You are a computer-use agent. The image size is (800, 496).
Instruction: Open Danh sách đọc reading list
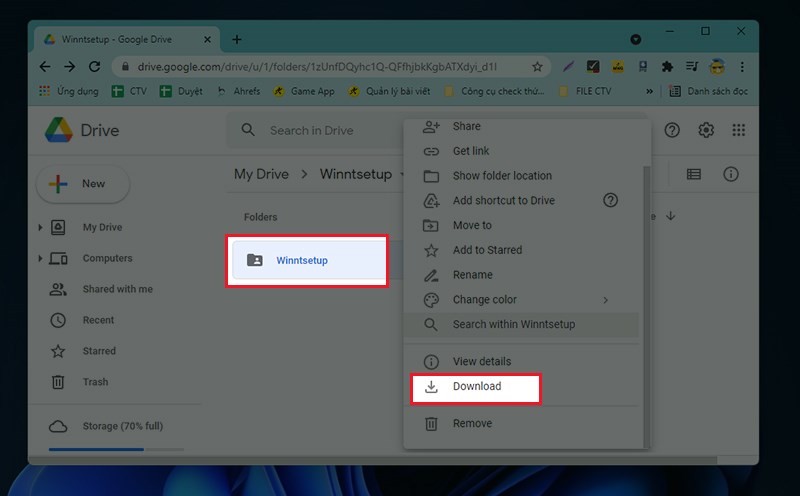click(x=708, y=91)
